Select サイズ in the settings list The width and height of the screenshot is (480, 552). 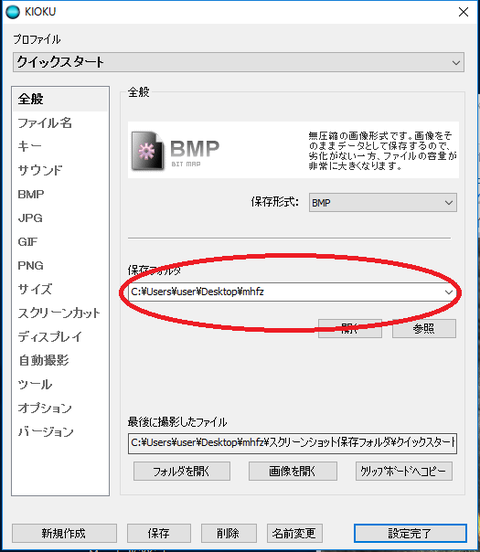tap(60, 289)
